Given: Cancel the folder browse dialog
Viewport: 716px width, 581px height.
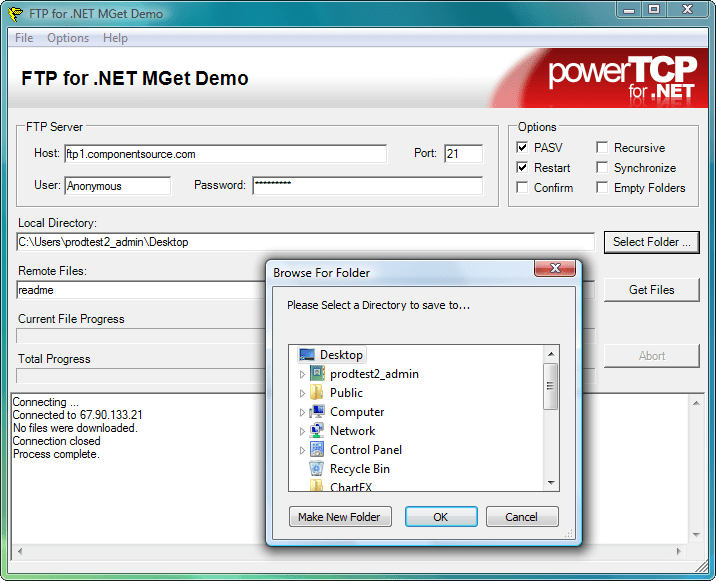Looking at the screenshot, I should tap(522, 517).
